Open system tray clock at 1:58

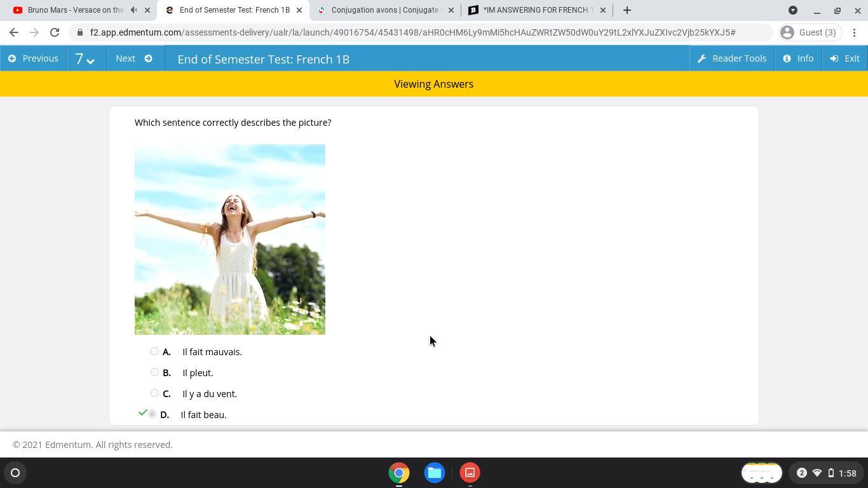(x=847, y=473)
